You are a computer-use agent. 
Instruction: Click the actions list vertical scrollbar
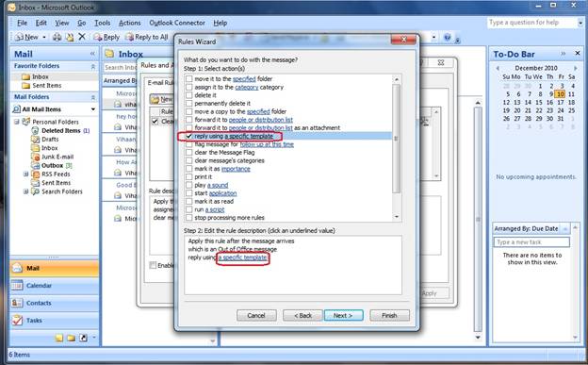click(397, 147)
